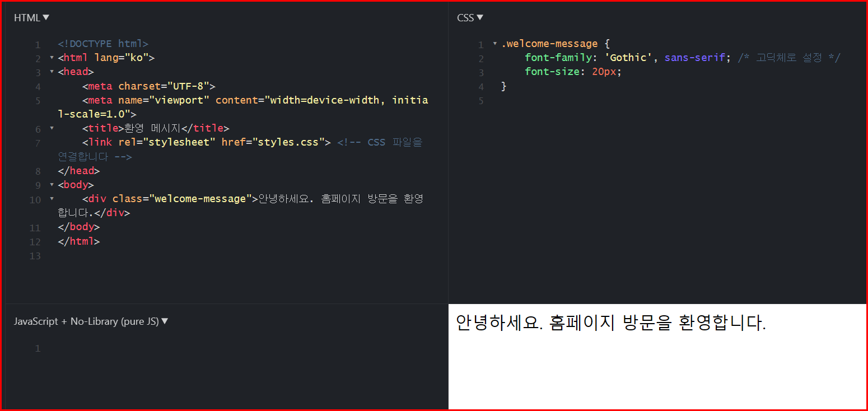Click the closing </body> tag

(x=79, y=227)
